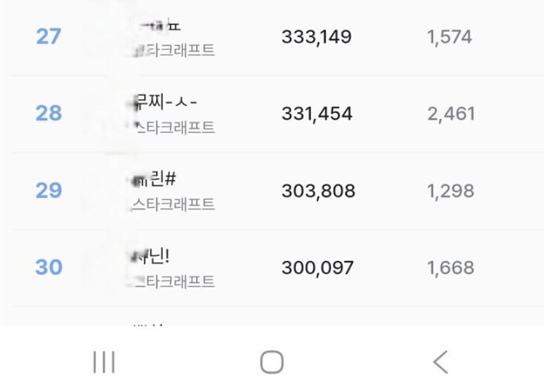544x392 pixels.
Task: Open the streamer name ending in 닌!
Action: point(152,257)
